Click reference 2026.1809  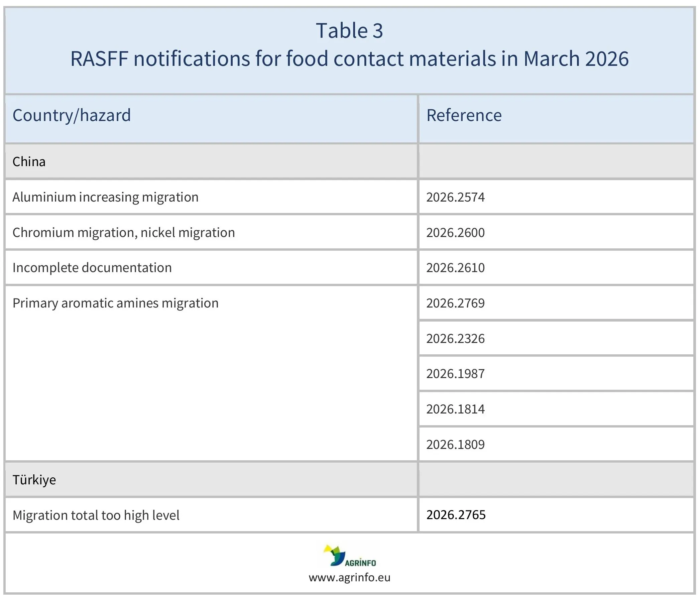[455, 444]
